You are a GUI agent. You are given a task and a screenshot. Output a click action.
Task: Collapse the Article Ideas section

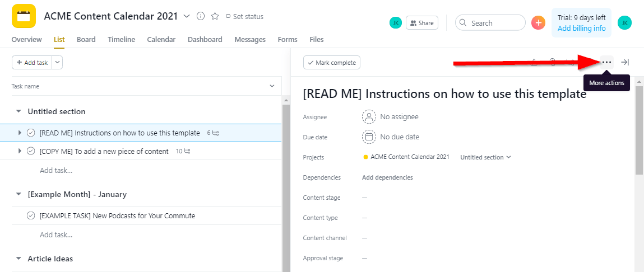18,259
